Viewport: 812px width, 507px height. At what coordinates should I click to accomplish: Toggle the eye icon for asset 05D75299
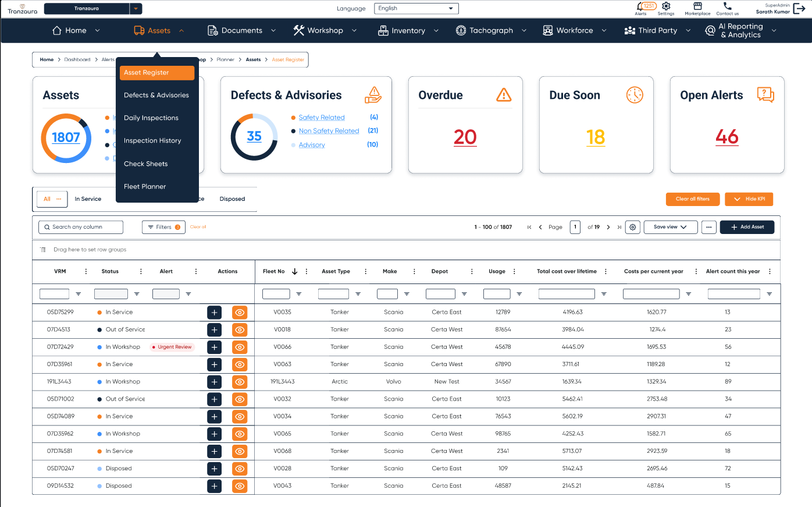pyautogui.click(x=240, y=312)
